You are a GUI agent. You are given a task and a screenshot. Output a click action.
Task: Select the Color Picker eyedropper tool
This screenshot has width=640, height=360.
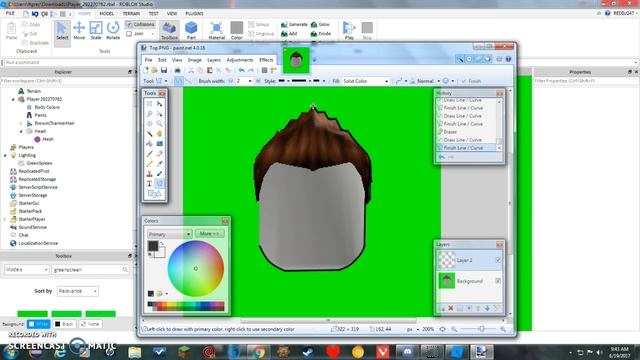point(160,164)
